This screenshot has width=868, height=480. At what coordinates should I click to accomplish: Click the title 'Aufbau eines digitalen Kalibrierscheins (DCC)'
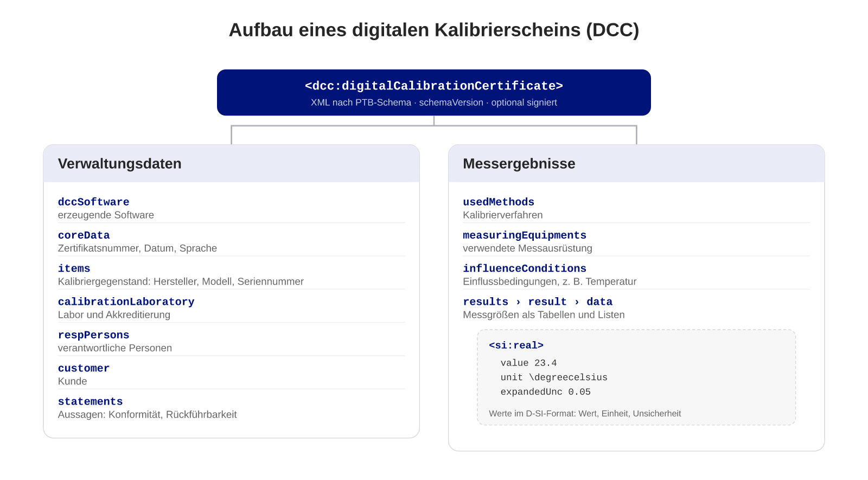click(434, 30)
